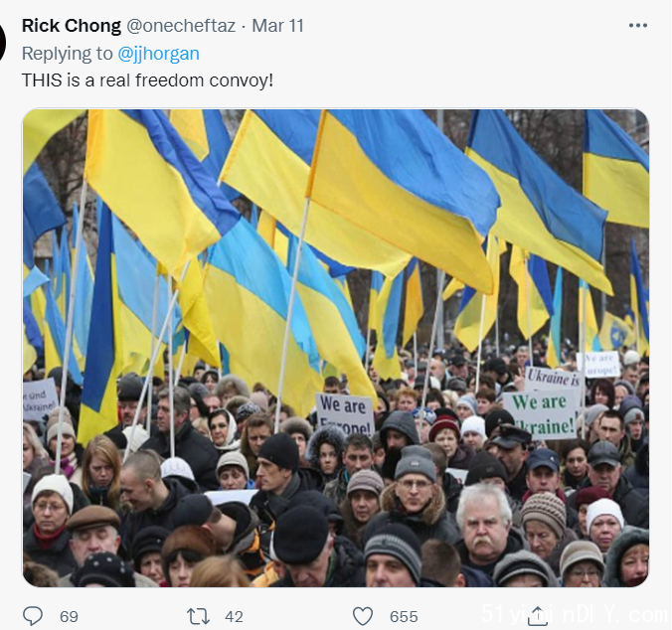Click the tweet text about freedom convoy
This screenshot has height=630, width=672.
tap(147, 80)
